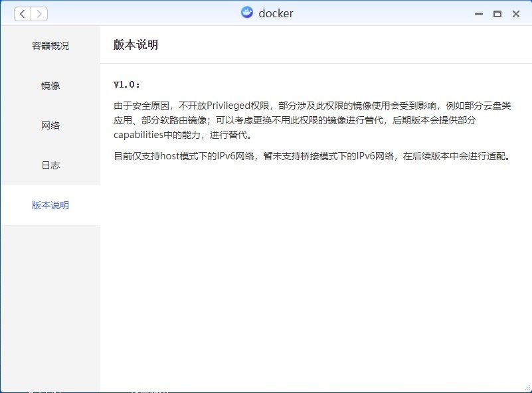Click the docker title text
This screenshot has height=393, width=532.
(276, 13)
